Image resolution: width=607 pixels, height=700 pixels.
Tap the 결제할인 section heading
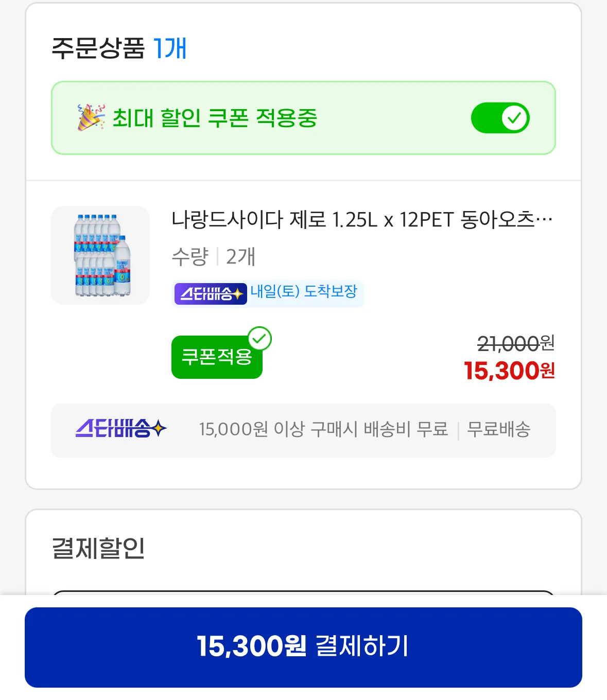[x=98, y=548]
